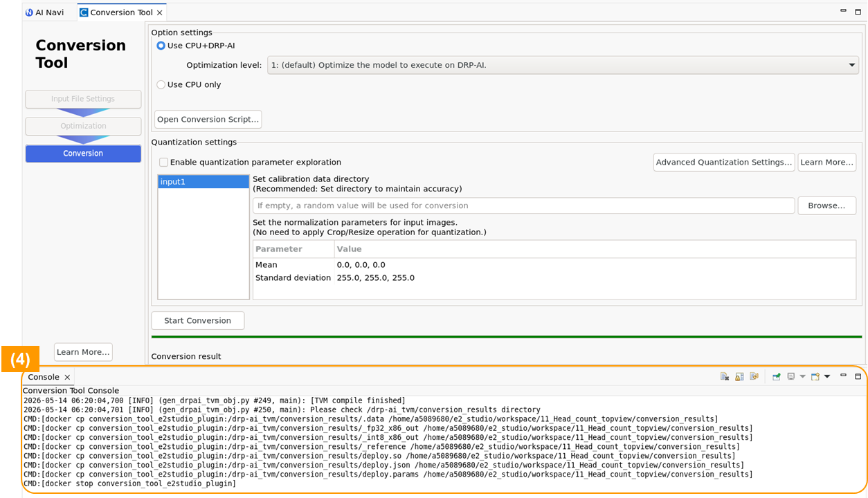This screenshot has width=868, height=498.
Task: Expand the Open Console dropdown arrow
Action: pyautogui.click(x=827, y=376)
